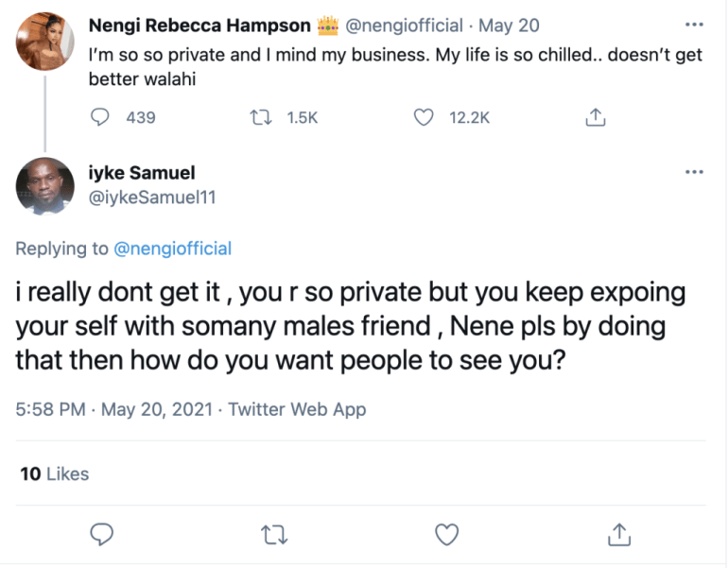This screenshot has width=728, height=568.
Task: Share Nengi's original tweet
Action: pos(596,118)
